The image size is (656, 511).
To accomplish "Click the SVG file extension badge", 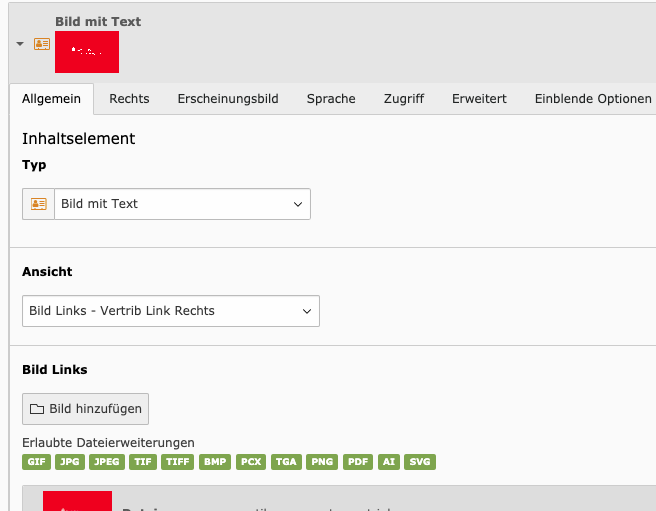I will tap(421, 462).
